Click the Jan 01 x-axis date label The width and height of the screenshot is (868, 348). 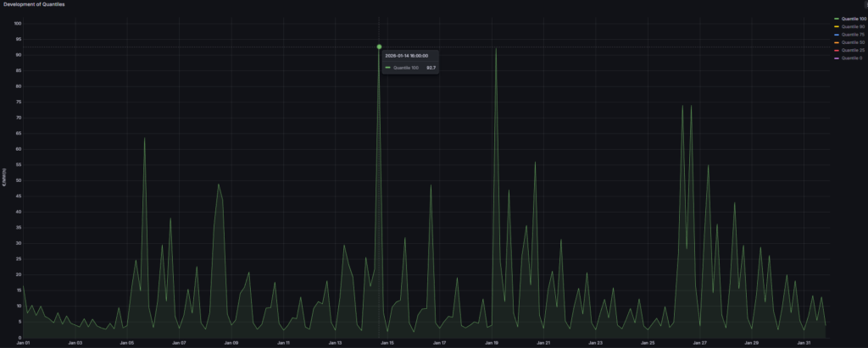[23, 343]
